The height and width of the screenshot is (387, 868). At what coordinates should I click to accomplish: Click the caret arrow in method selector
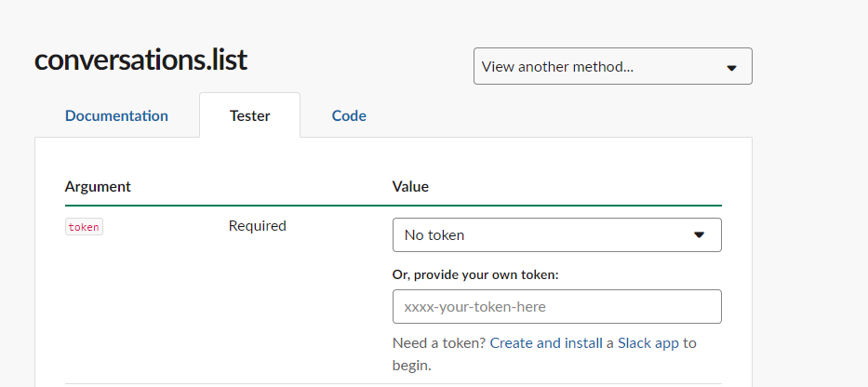(x=732, y=68)
